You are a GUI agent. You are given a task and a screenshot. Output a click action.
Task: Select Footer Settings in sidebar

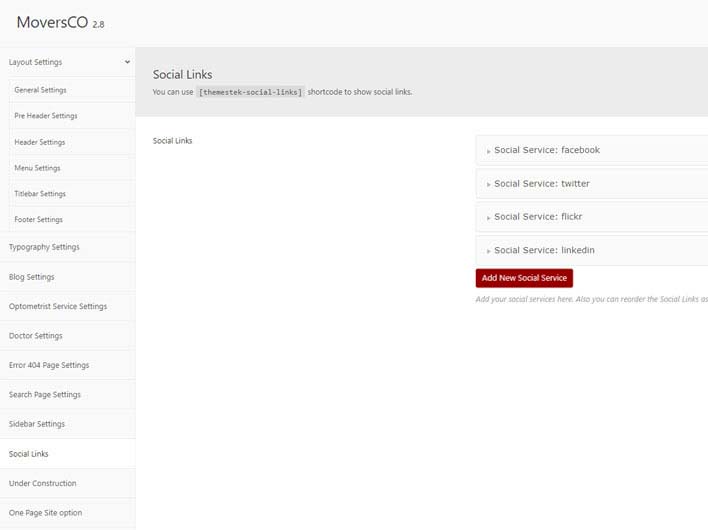(38, 220)
